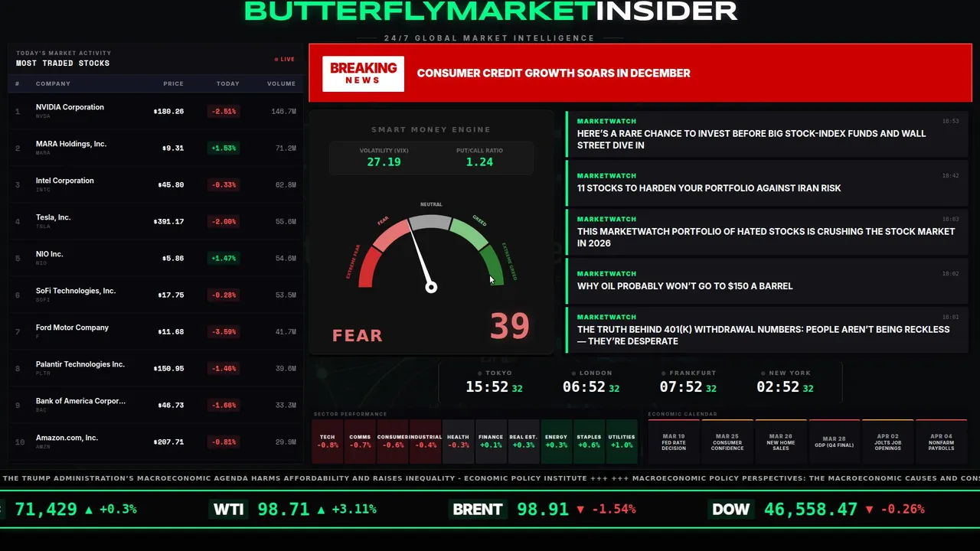
Task: Open the consumer credit growth breaking headline
Action: tap(554, 73)
